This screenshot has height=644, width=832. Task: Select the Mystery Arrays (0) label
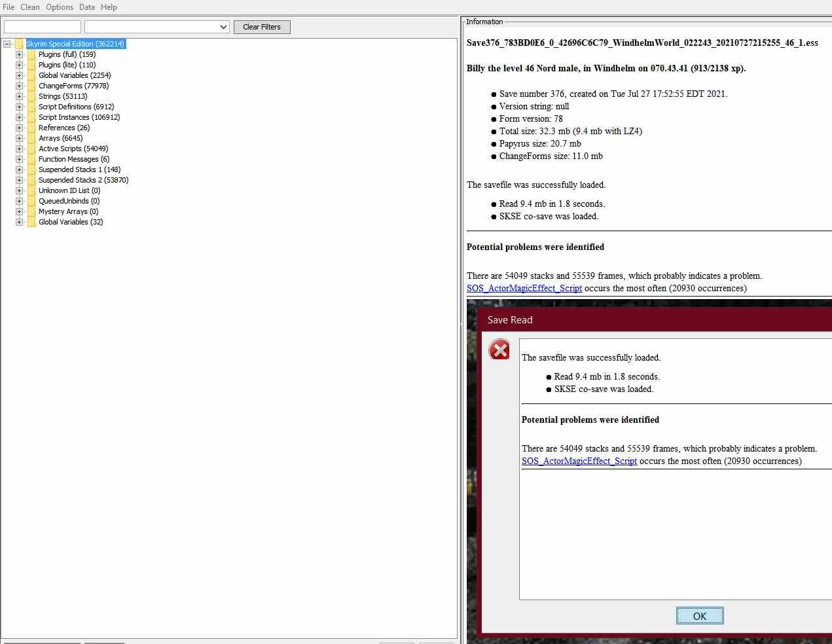(68, 211)
